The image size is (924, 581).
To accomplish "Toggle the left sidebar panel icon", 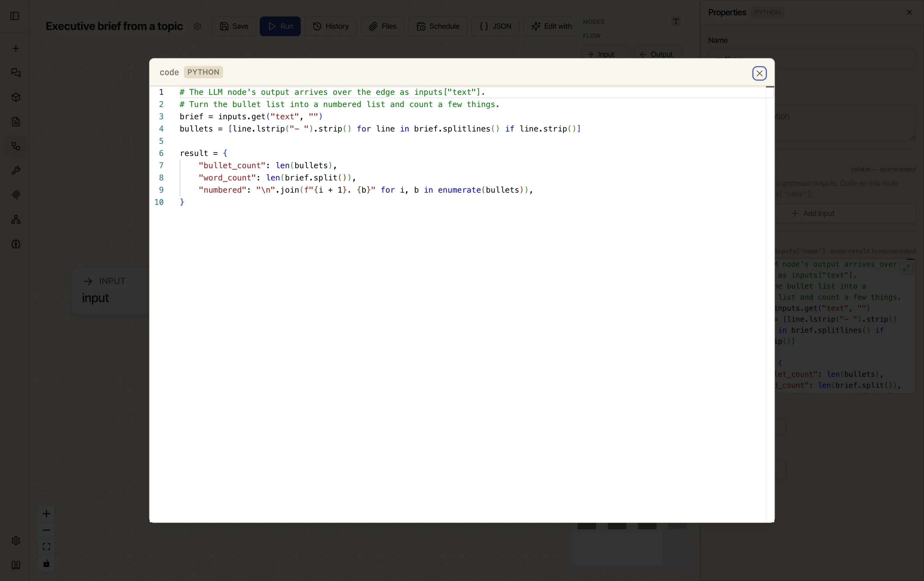I will tap(15, 16).
